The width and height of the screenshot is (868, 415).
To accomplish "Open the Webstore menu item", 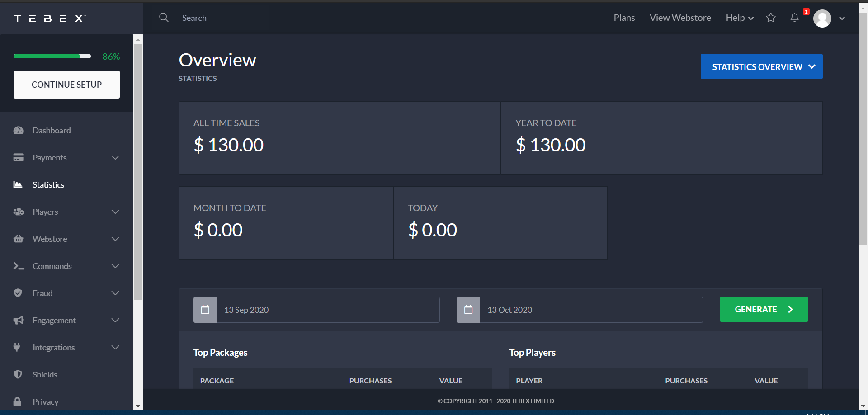I will click(50, 239).
